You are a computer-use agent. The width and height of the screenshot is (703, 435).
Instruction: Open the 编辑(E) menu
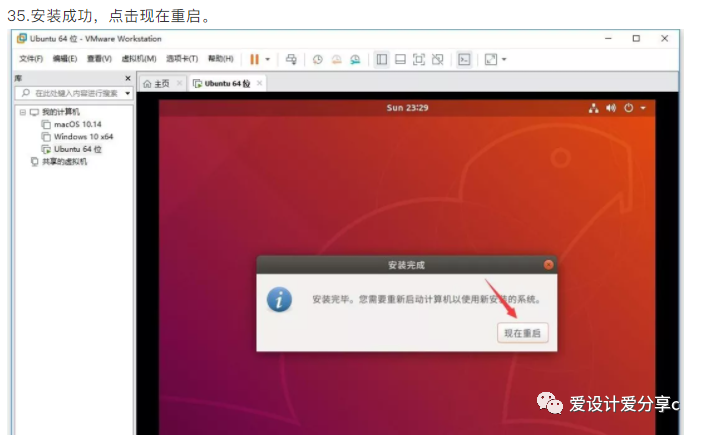[x=65, y=59]
